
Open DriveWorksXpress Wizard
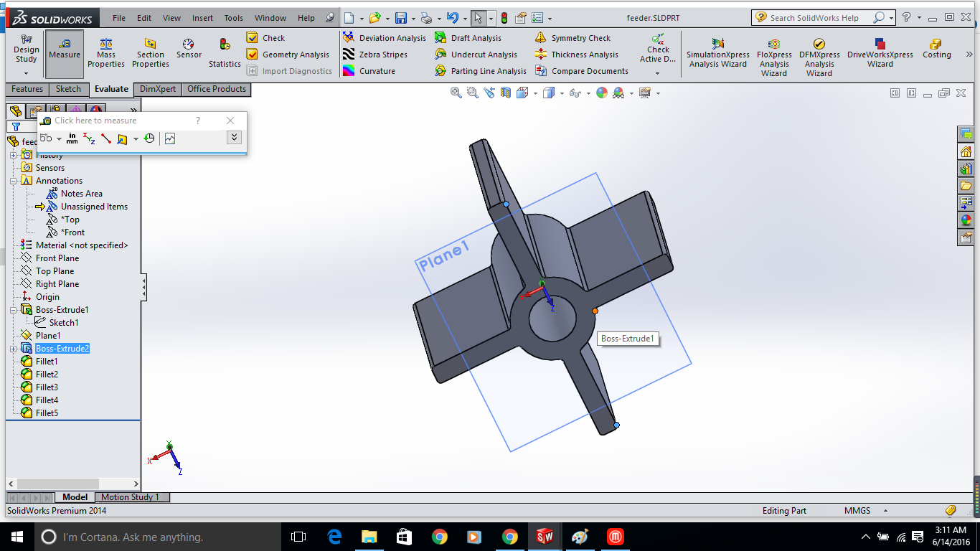coord(880,54)
